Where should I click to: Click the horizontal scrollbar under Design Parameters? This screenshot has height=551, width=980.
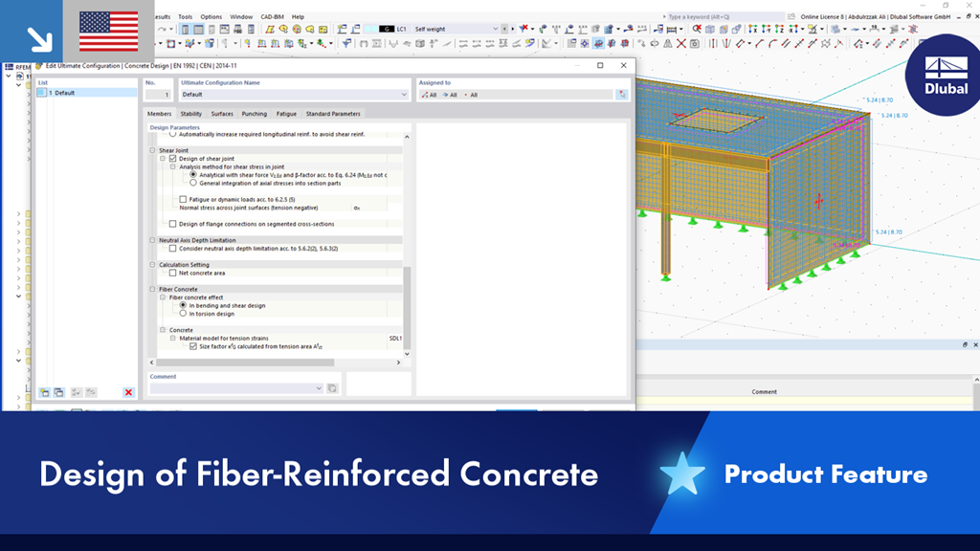point(245,363)
